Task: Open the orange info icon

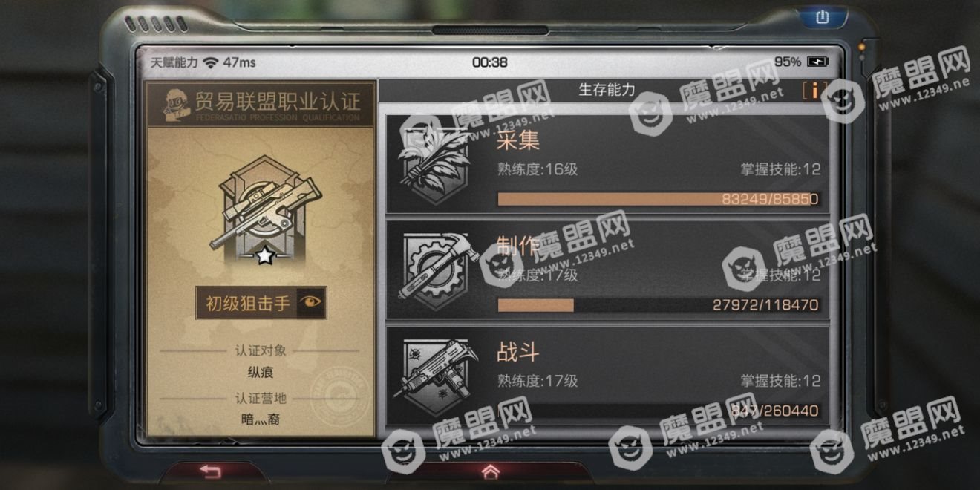Action: click(x=814, y=91)
